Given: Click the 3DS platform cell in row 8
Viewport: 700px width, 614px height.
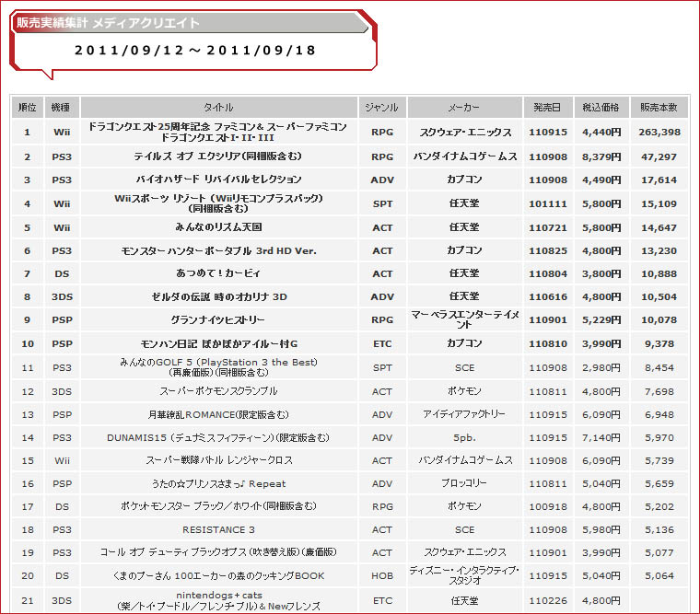Looking at the screenshot, I should (62, 296).
